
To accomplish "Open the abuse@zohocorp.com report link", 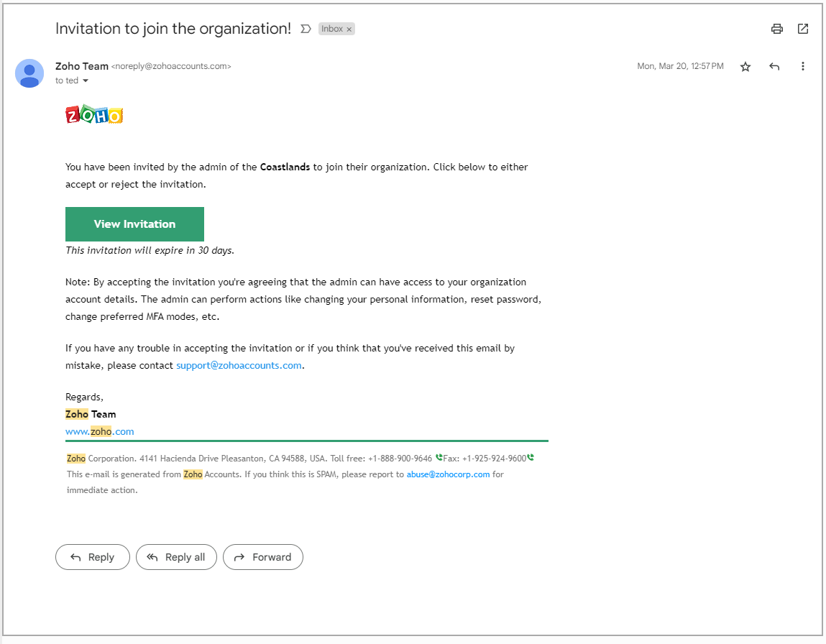I will [x=448, y=474].
